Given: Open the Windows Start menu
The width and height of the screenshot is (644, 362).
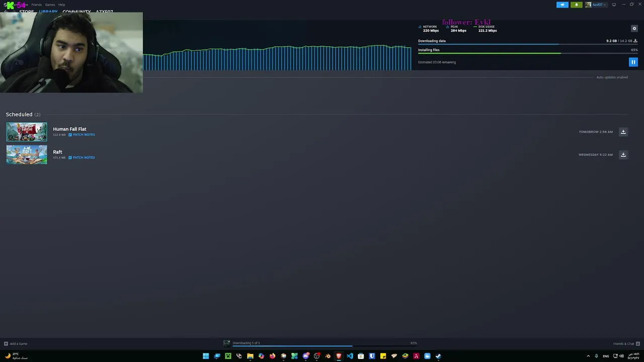Looking at the screenshot, I should [206, 356].
